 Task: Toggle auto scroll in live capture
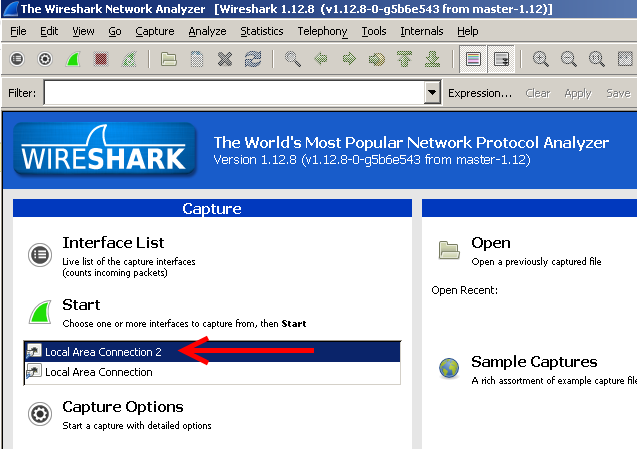(501, 59)
